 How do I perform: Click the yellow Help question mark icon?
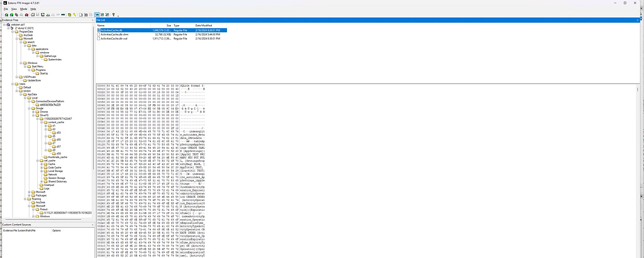(x=113, y=15)
